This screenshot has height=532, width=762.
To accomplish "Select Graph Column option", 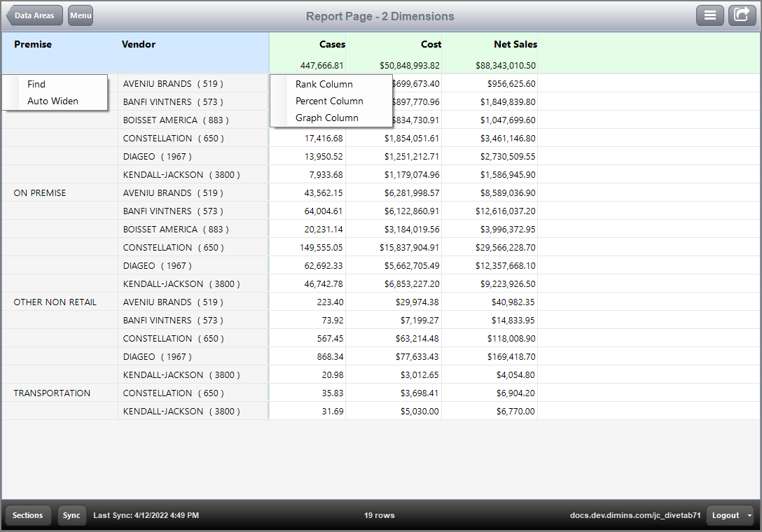I will click(x=326, y=118).
